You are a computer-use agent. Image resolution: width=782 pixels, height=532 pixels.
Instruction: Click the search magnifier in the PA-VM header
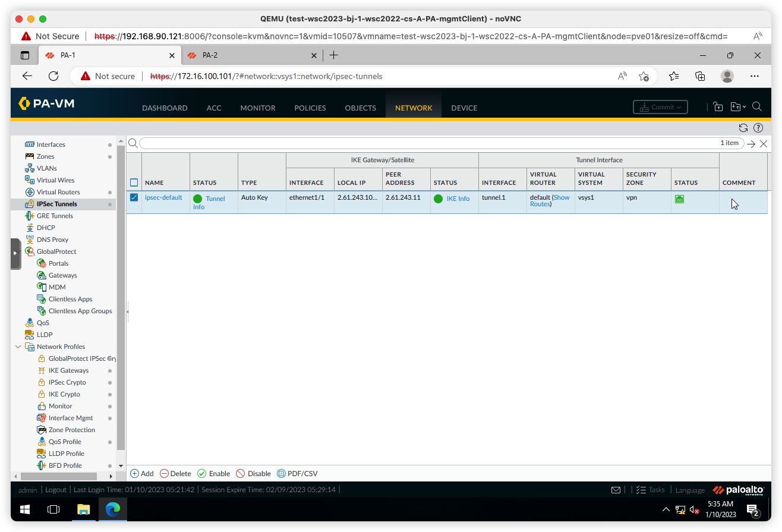[x=757, y=107]
